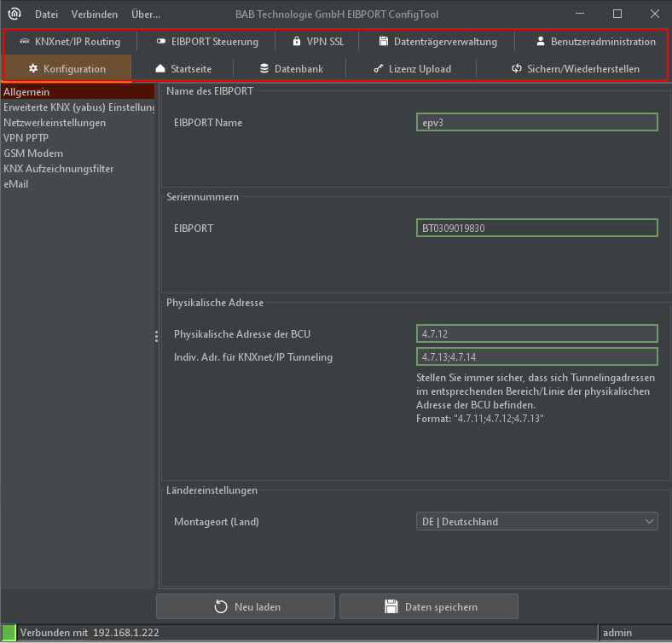Click the Datenbank database icon
The image size is (672, 643).
264,69
